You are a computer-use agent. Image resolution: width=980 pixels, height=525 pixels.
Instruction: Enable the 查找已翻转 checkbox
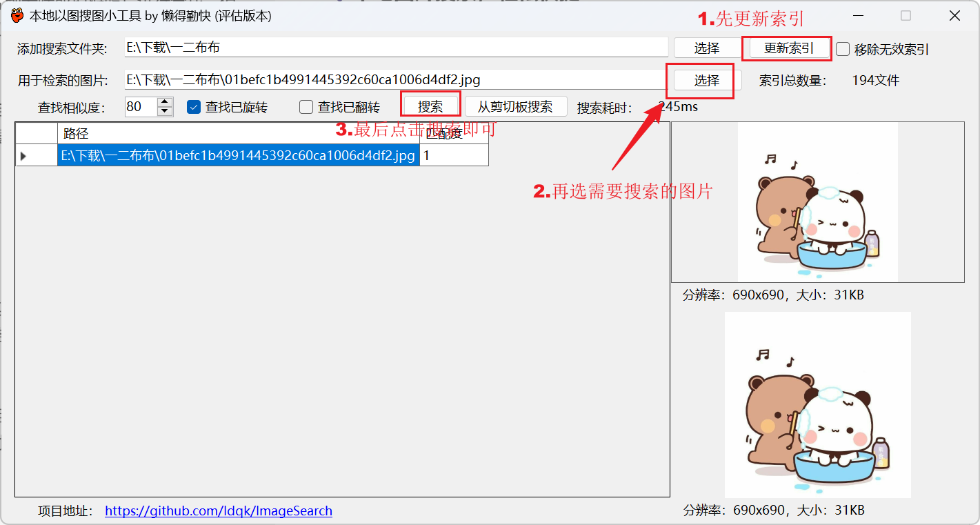click(306, 107)
